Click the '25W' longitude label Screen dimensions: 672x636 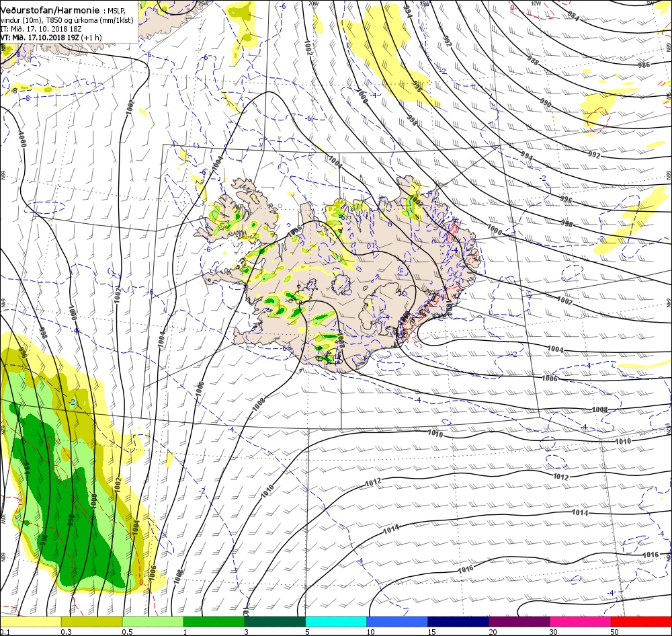point(203,3)
